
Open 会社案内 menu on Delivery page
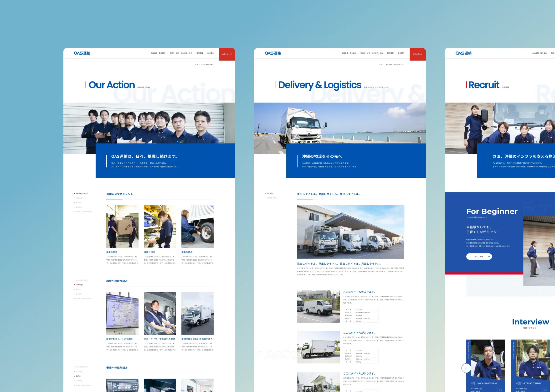(x=401, y=53)
